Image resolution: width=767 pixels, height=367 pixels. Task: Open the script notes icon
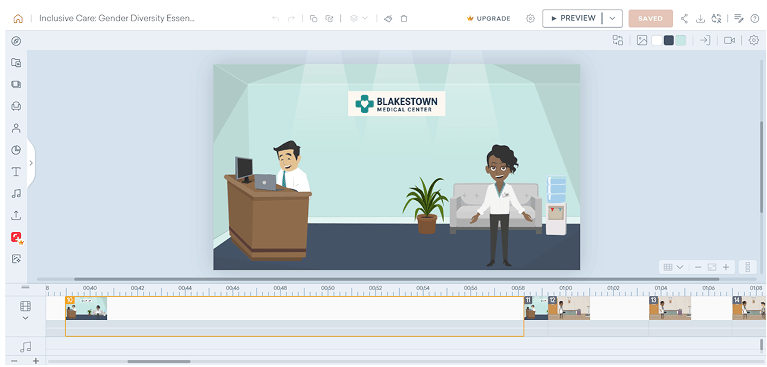tap(739, 19)
